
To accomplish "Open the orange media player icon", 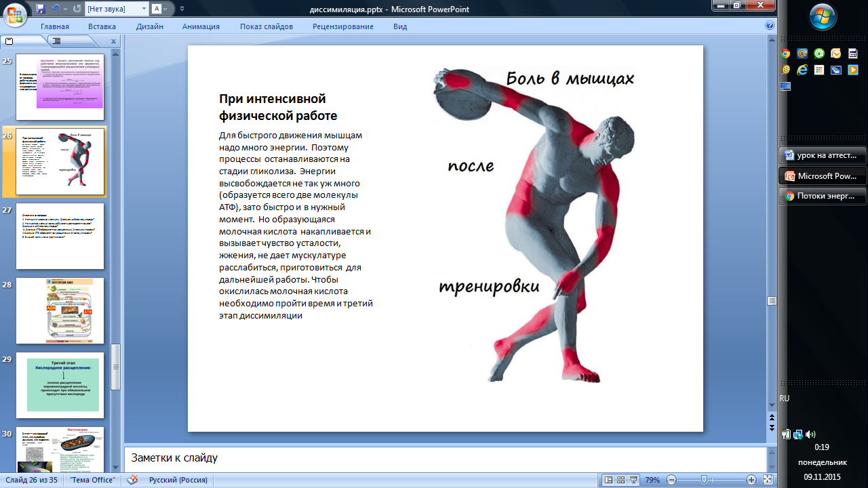I will pyautogui.click(x=853, y=70).
